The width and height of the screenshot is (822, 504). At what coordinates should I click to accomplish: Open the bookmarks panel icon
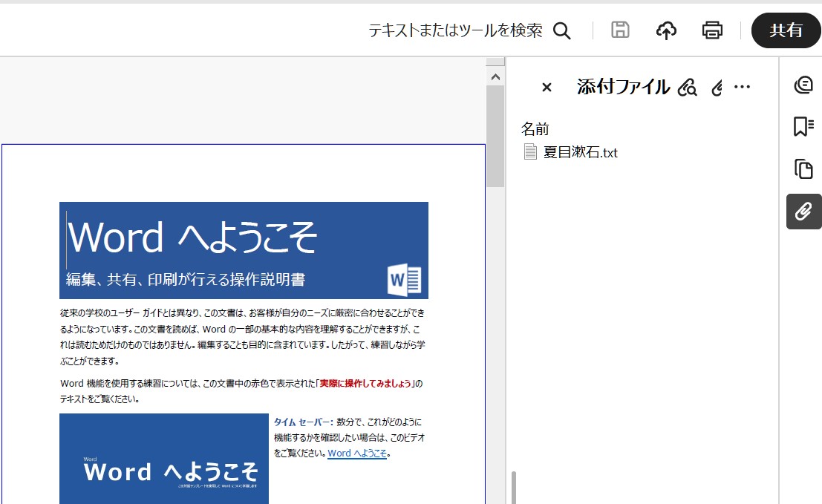click(x=803, y=127)
